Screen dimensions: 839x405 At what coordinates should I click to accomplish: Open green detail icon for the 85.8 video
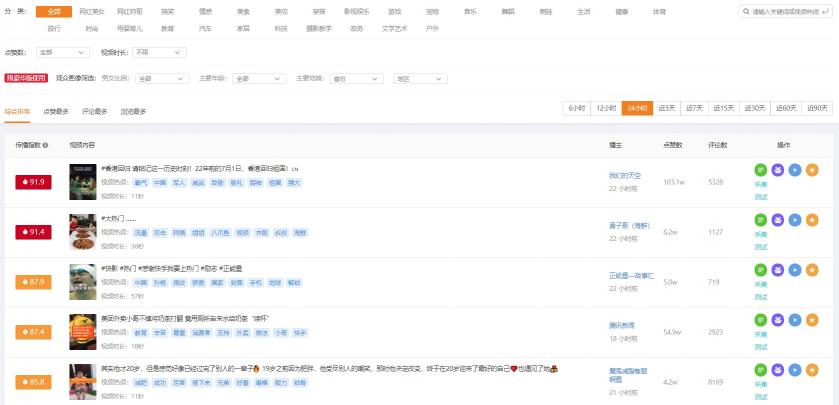(761, 370)
